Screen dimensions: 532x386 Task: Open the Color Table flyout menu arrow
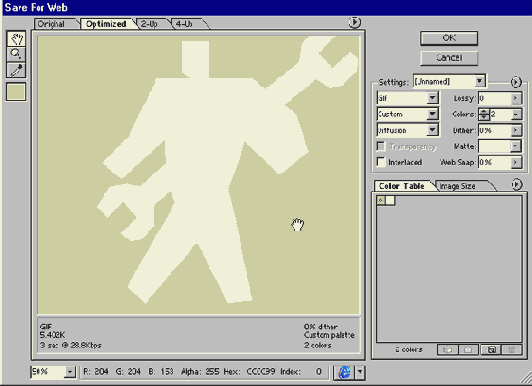tap(516, 184)
